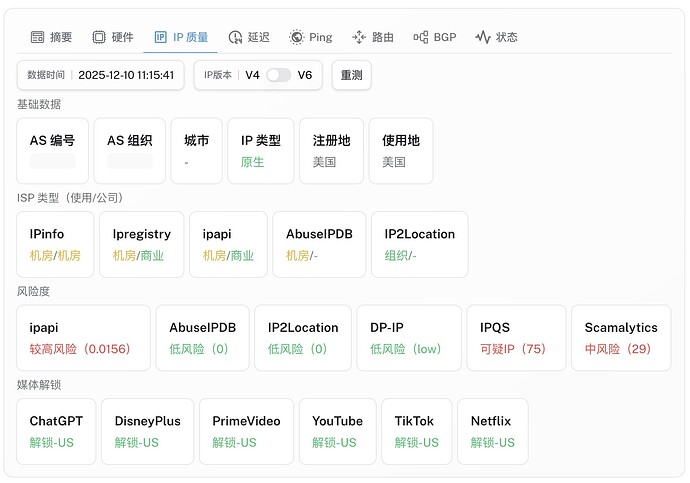Click the DisneyPlus 解锁-US card
This screenshot has height=483, width=690.
tap(147, 432)
